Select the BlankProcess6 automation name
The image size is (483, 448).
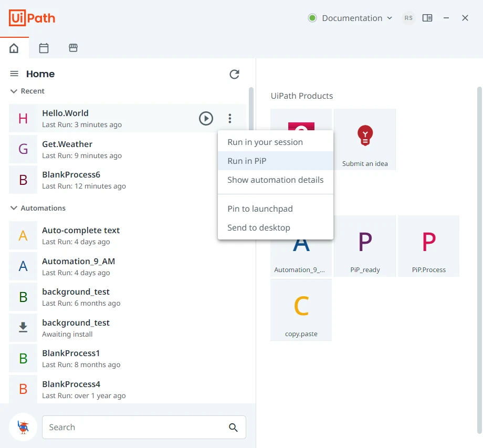[x=71, y=174]
